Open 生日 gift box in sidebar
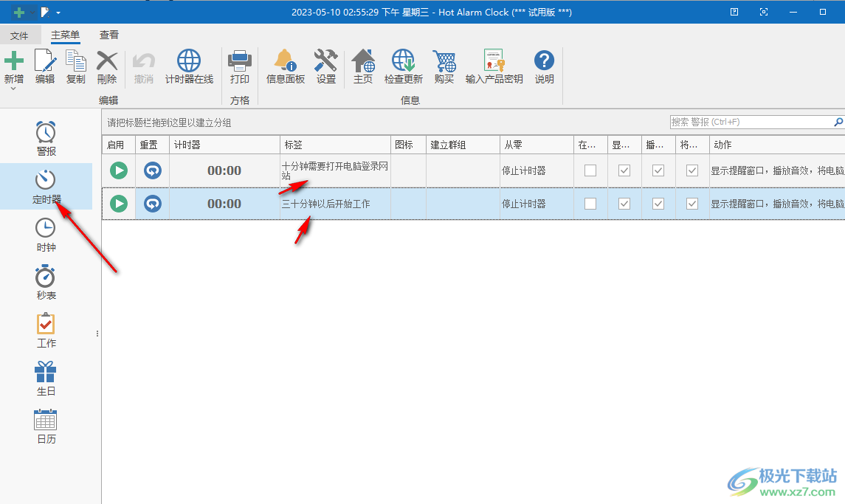The image size is (845, 504). (x=46, y=372)
